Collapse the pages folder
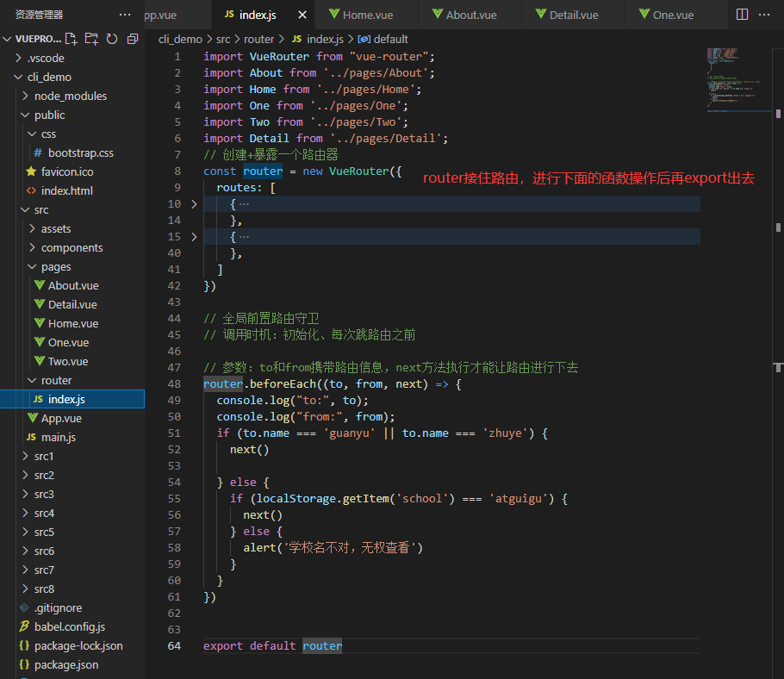This screenshot has width=784, height=679. tap(32, 266)
